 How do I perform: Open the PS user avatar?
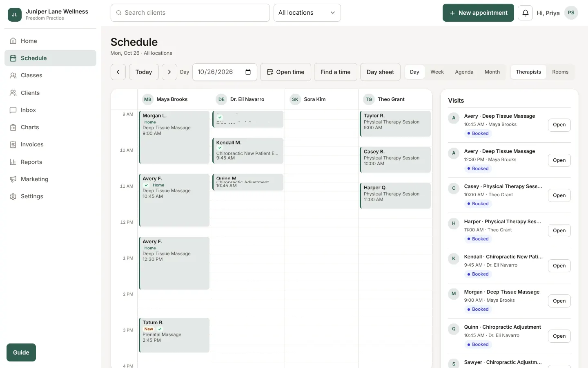pyautogui.click(x=571, y=13)
